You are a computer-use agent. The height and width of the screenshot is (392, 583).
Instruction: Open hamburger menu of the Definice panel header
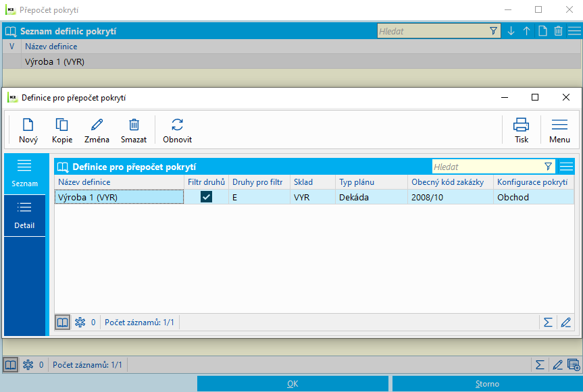coord(566,167)
